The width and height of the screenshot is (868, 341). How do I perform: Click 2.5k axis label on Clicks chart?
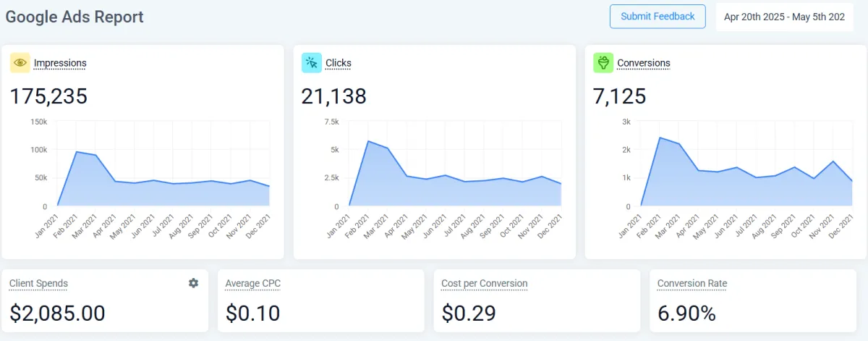pos(331,178)
